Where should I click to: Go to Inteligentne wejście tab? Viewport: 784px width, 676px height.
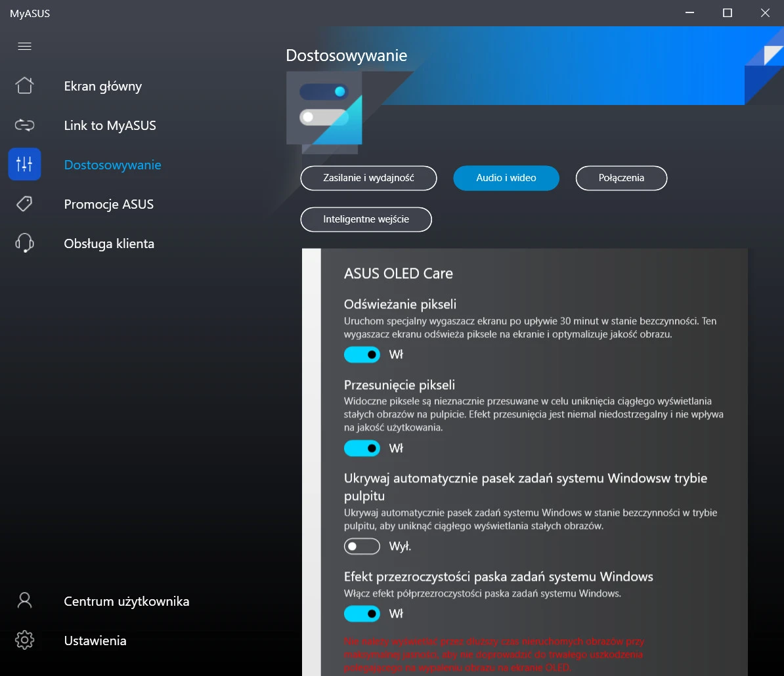click(366, 219)
